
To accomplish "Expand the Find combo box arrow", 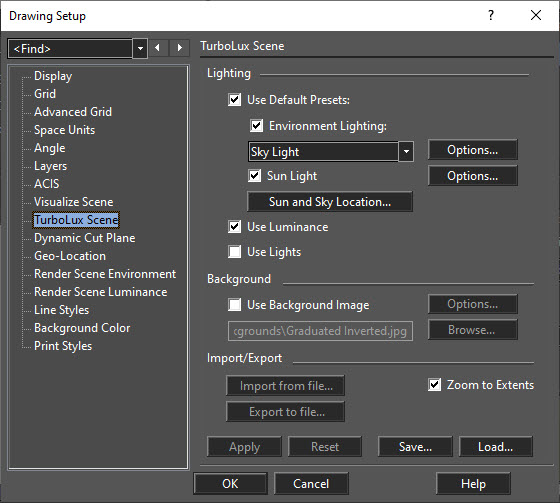I will [140, 48].
